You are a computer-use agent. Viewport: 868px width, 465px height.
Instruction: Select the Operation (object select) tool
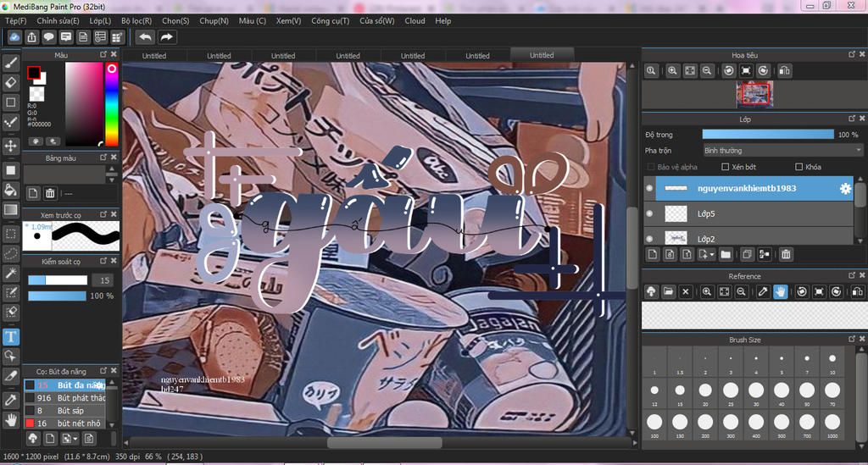[10, 356]
